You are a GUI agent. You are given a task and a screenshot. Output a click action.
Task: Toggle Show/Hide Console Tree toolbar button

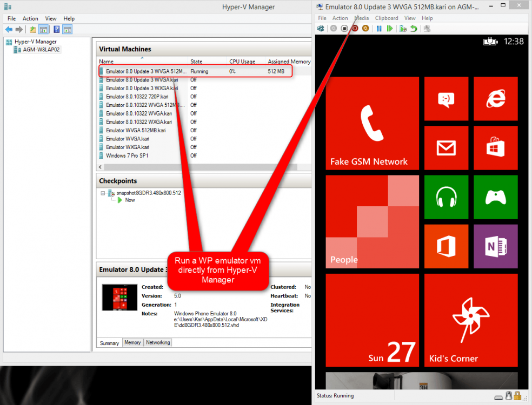[43, 30]
